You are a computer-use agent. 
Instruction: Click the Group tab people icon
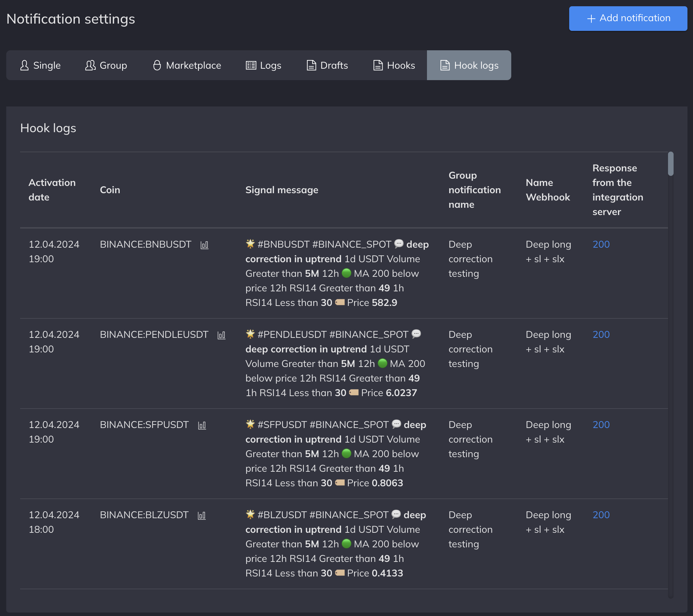tap(90, 65)
